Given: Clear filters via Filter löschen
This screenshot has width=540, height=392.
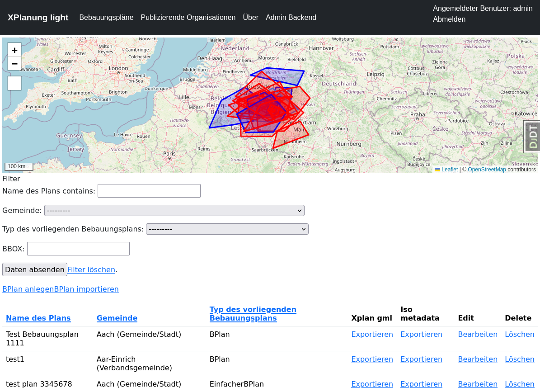Looking at the screenshot, I should pyautogui.click(x=91, y=270).
